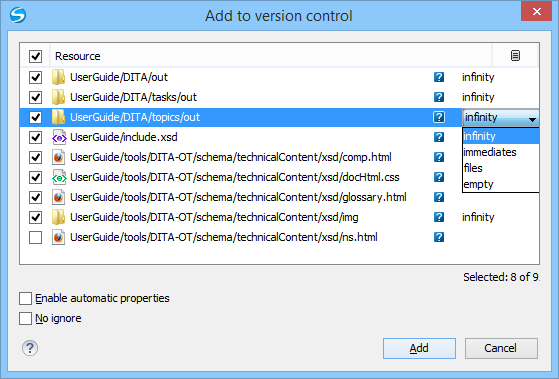
Task: Check the ns.html resource checkbox
Action: point(35,237)
